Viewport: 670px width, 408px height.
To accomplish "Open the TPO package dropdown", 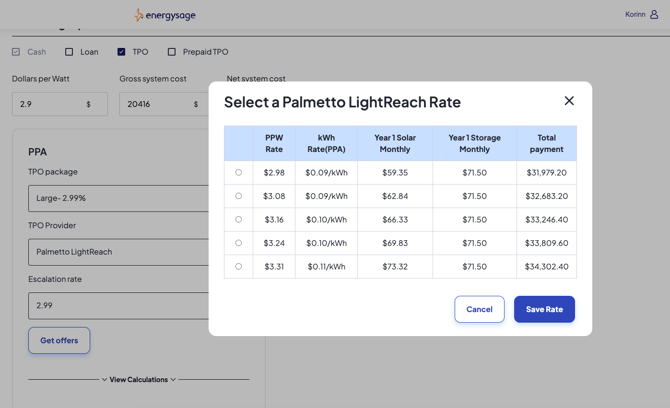I will click(118, 198).
